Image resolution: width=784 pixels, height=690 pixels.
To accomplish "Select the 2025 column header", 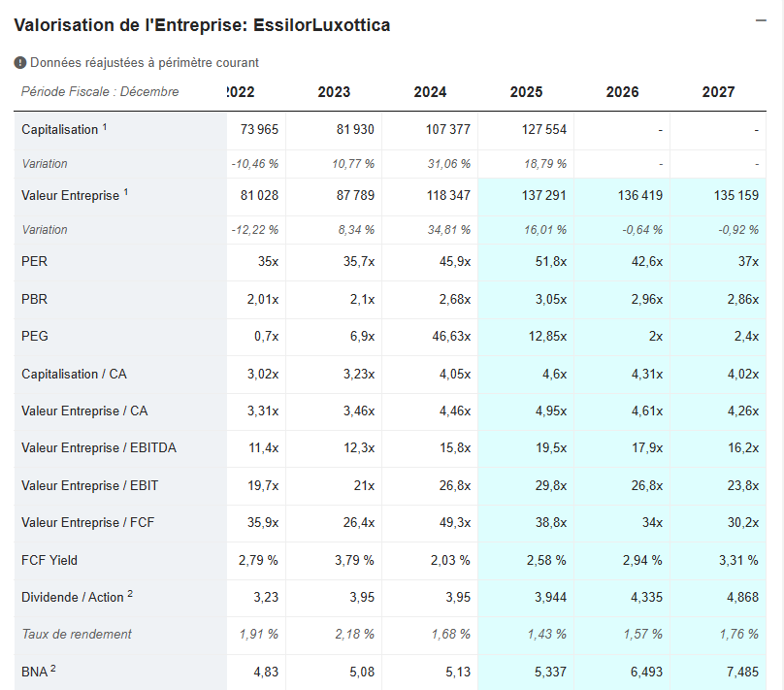I will point(526,92).
